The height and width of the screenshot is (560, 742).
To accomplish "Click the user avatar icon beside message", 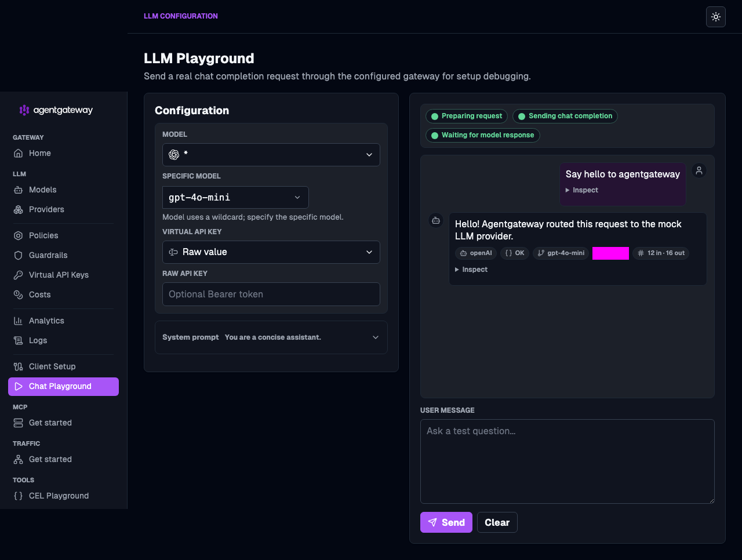I will (699, 170).
